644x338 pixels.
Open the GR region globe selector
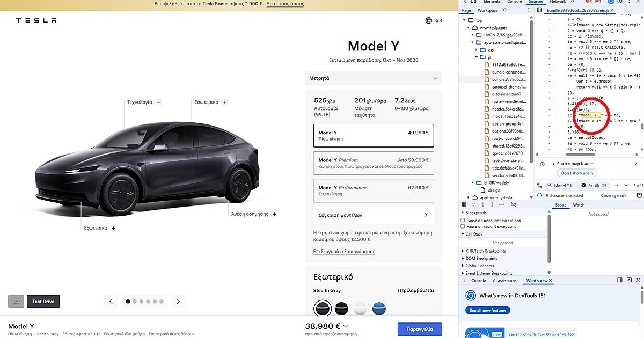click(x=434, y=20)
